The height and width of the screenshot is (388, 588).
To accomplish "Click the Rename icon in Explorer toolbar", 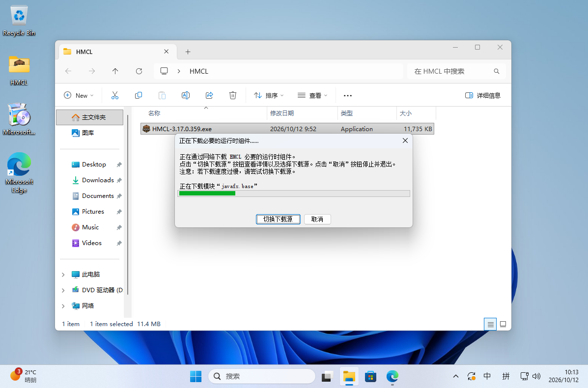I will [186, 96].
